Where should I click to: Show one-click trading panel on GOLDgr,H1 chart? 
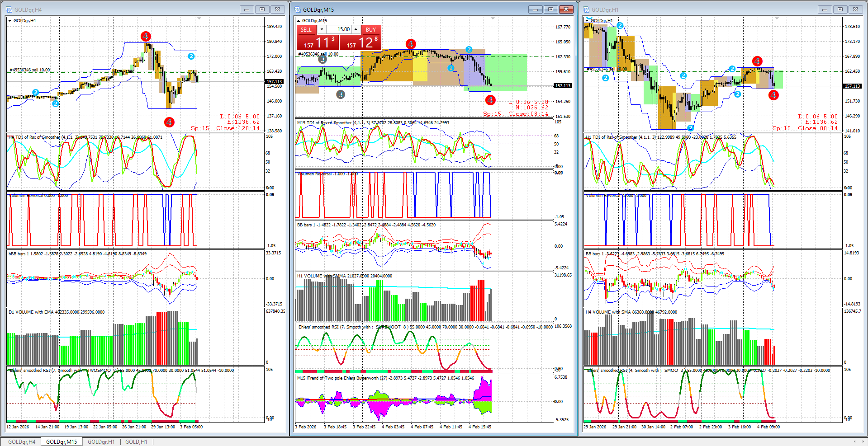pos(587,20)
